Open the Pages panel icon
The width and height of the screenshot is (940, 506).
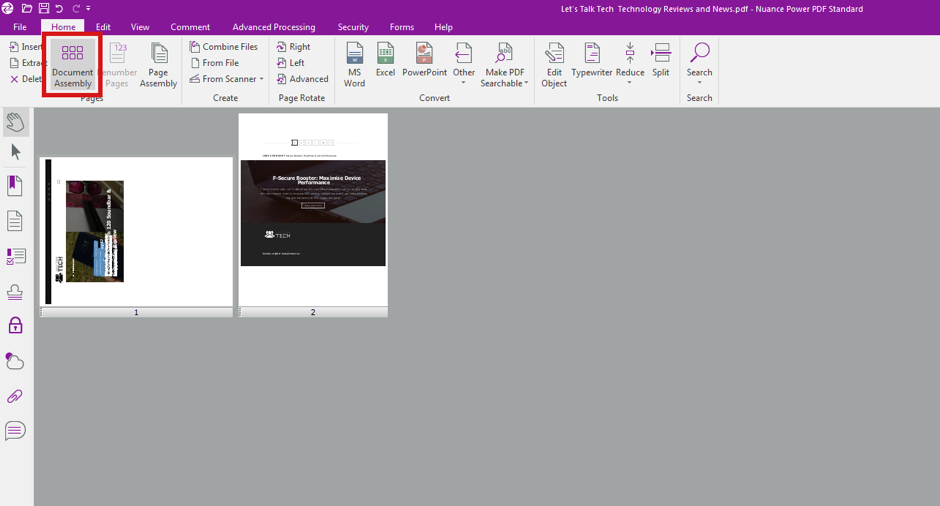[15, 221]
